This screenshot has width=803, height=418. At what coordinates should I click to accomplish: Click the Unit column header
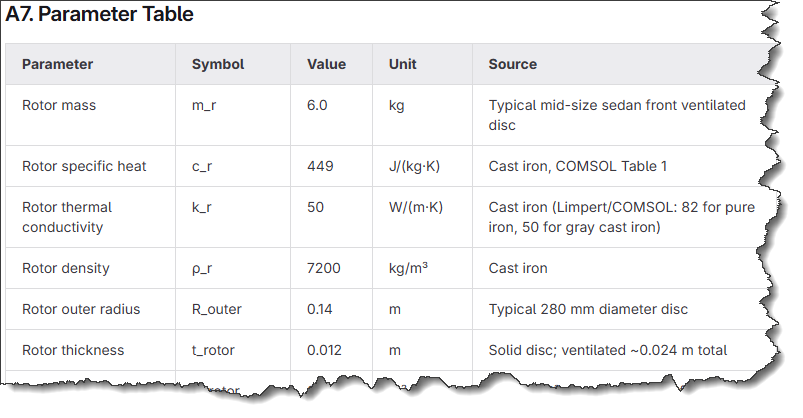[x=403, y=64]
